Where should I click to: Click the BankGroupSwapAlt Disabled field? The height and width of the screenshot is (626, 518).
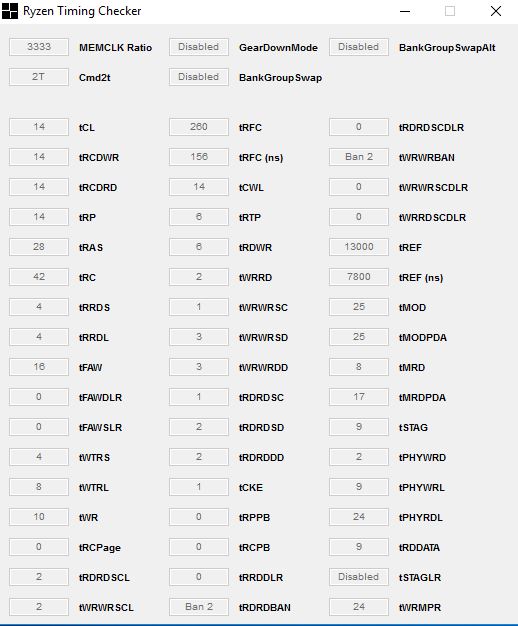359,47
